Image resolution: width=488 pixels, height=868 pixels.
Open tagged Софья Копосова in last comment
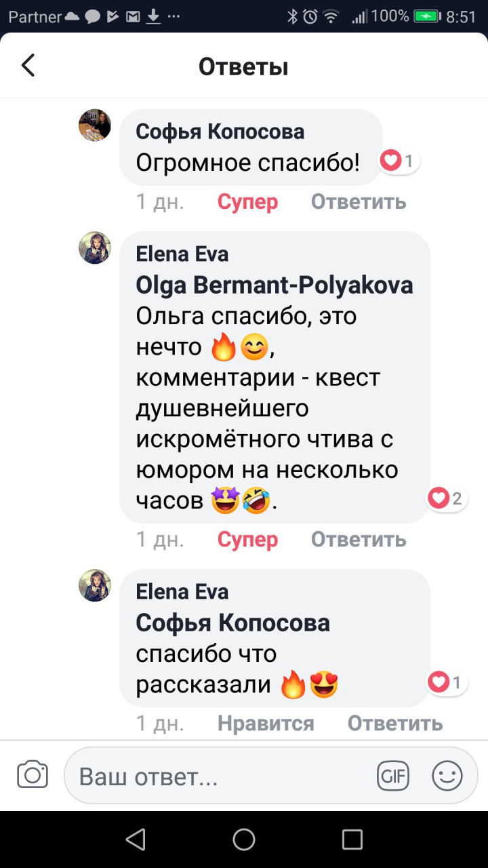coord(233,623)
